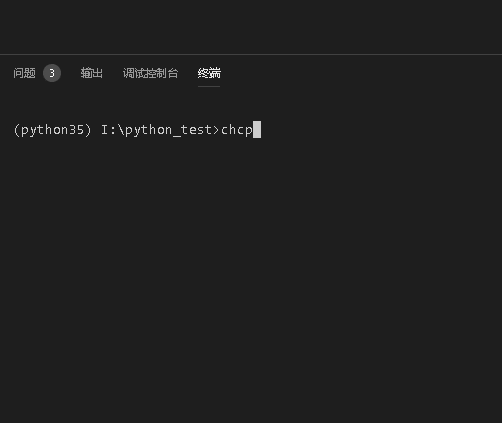Click the panel's top border divider line
Image resolution: width=502 pixels, height=423 pixels.
point(251,54)
